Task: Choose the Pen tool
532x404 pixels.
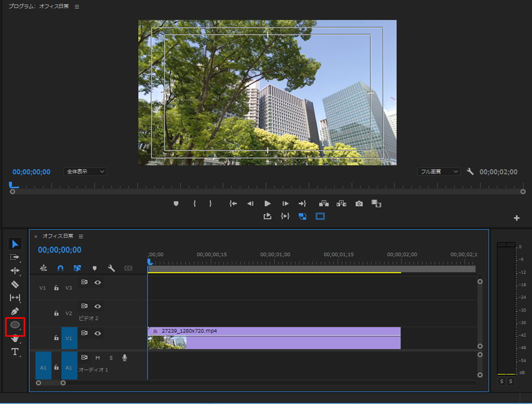Action: pos(15,311)
